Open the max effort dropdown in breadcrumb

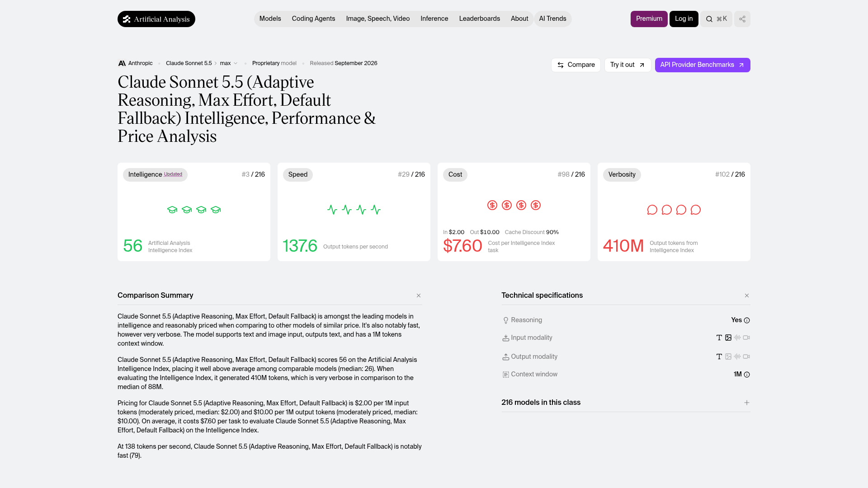[229, 63]
